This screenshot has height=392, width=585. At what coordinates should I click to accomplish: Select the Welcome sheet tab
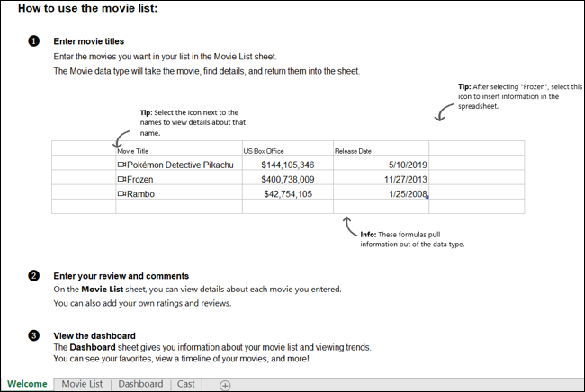point(27,384)
